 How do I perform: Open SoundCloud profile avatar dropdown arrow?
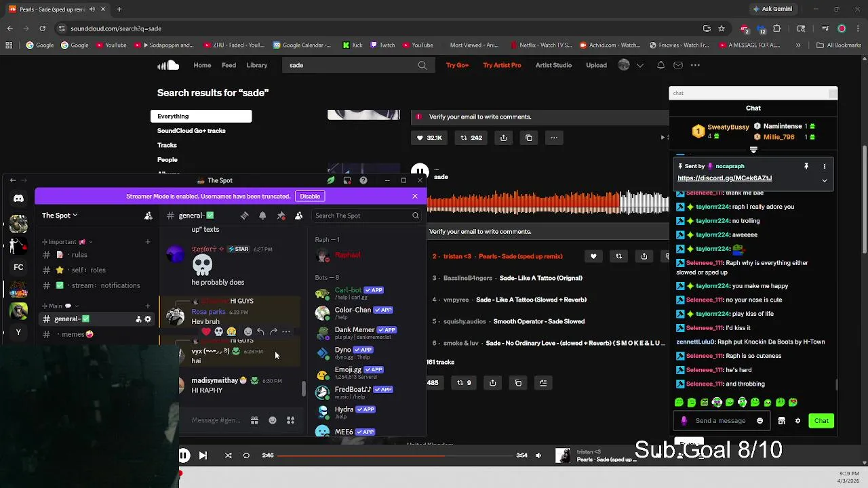pos(639,65)
